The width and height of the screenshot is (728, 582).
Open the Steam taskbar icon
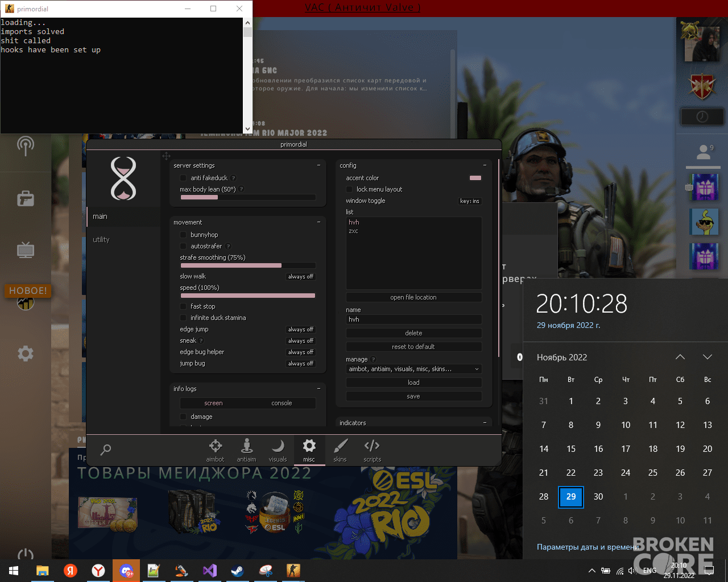click(x=237, y=570)
